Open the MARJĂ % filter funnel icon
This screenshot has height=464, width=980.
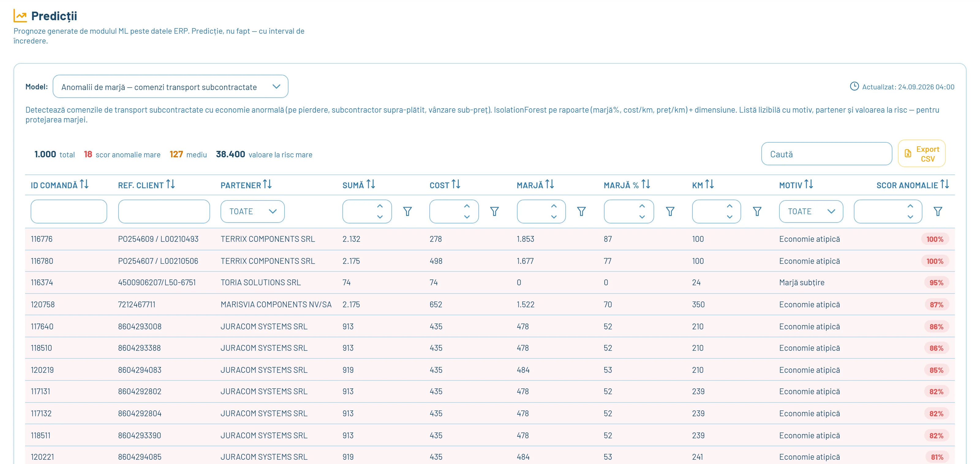click(670, 211)
